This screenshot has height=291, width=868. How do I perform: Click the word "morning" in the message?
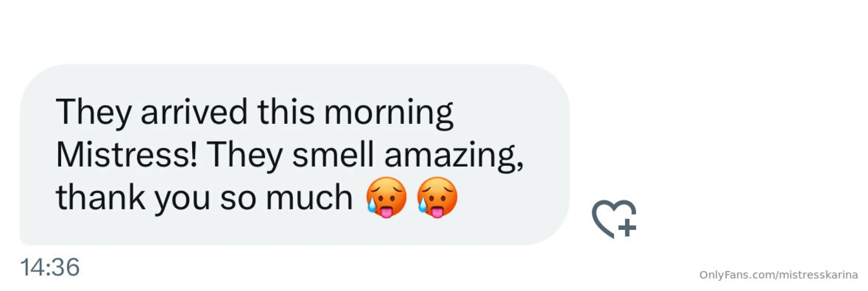pos(388,114)
